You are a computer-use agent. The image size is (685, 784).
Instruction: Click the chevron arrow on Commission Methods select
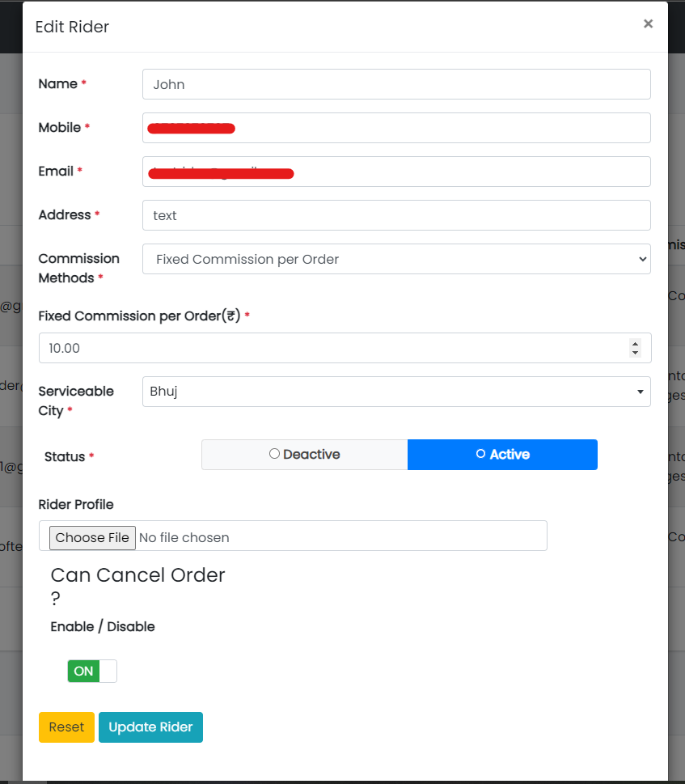click(x=642, y=259)
